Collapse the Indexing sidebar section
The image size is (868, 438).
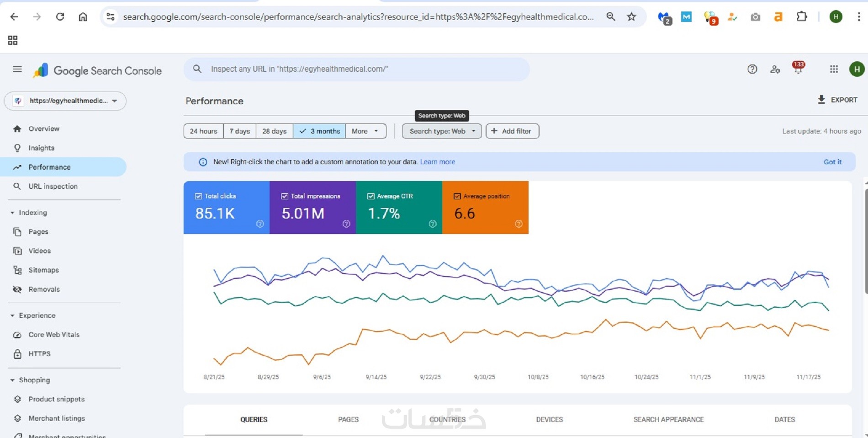coord(13,213)
